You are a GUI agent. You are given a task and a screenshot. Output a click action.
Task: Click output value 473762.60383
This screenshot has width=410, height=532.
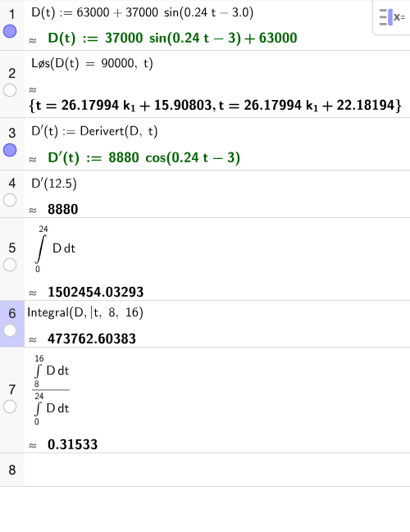pyautogui.click(x=92, y=339)
